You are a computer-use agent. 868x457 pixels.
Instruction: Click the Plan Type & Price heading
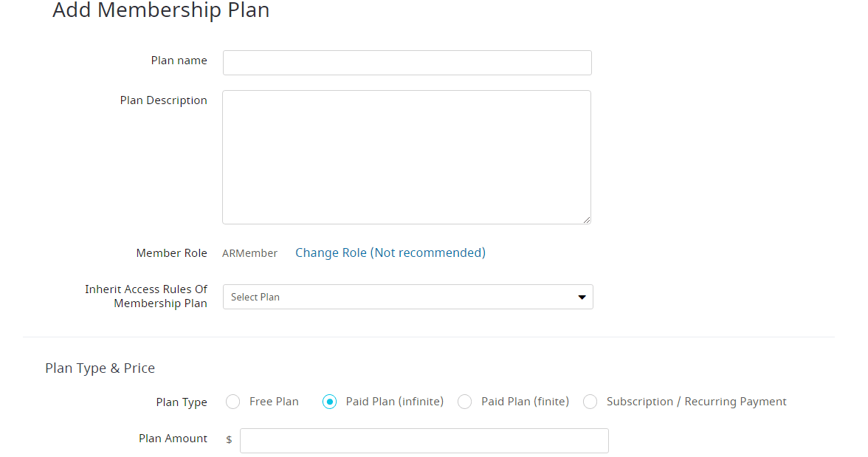(x=100, y=368)
